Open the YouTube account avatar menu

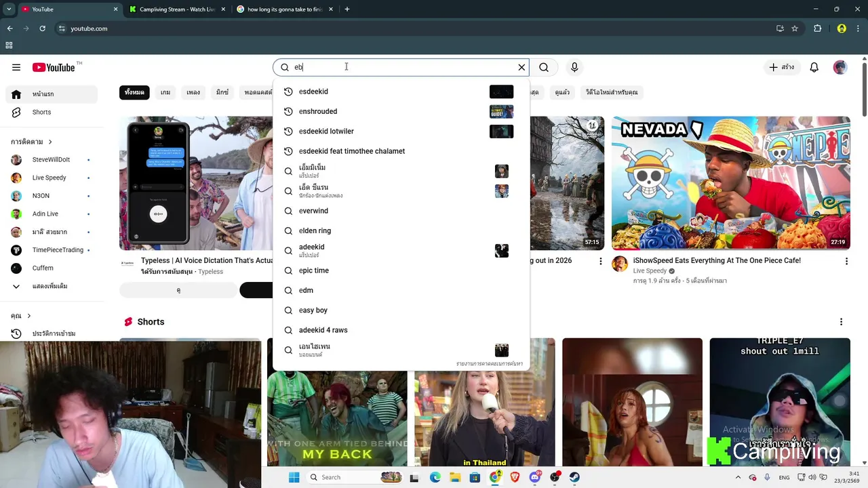tap(840, 67)
